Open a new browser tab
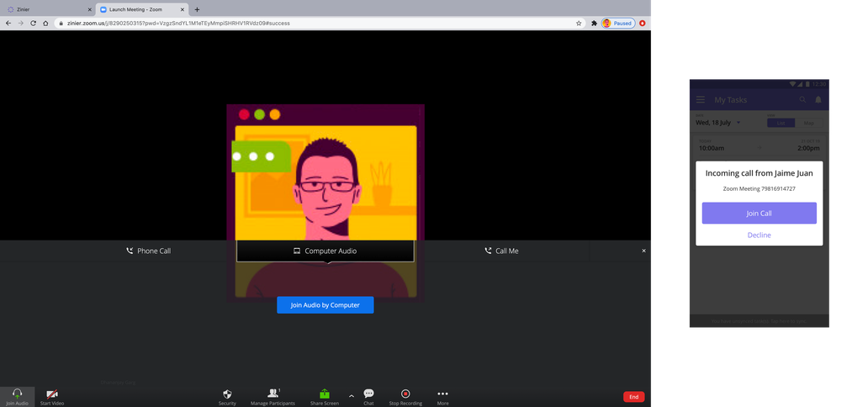 (x=197, y=9)
